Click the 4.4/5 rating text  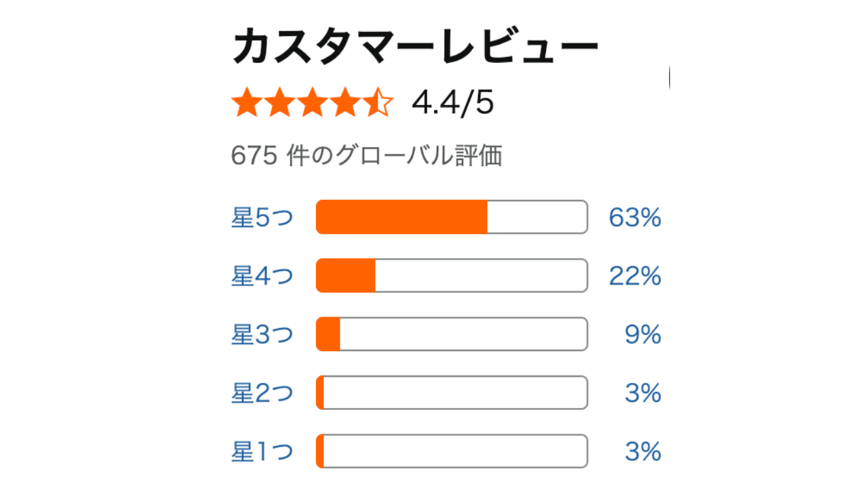pyautogui.click(x=453, y=104)
